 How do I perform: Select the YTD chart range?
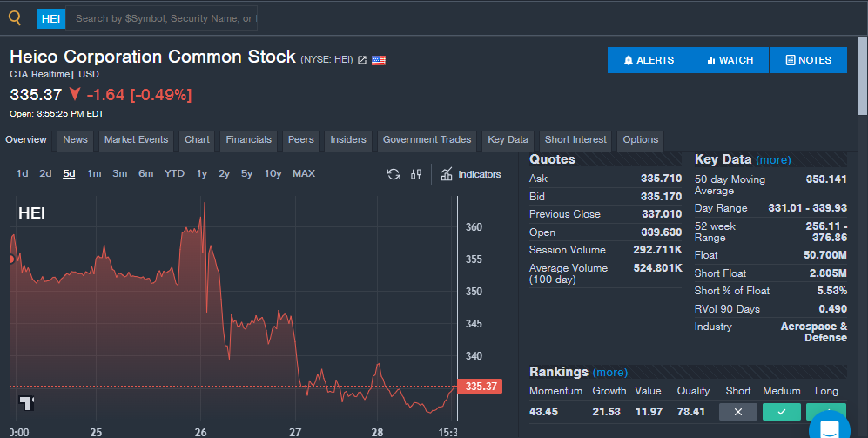click(174, 173)
